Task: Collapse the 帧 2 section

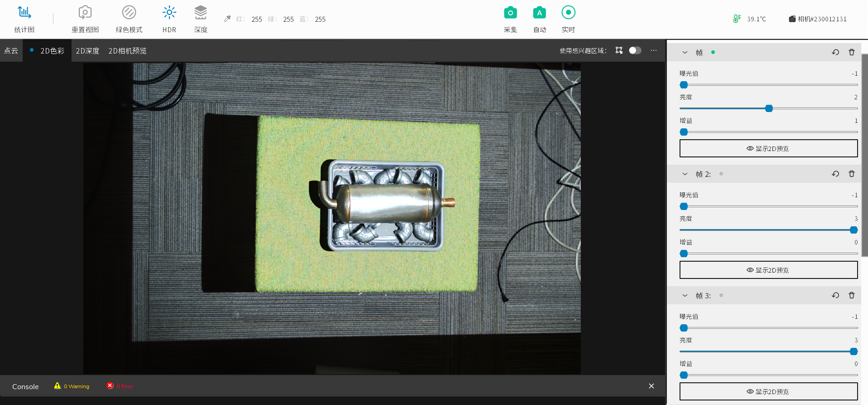Action: click(x=685, y=174)
